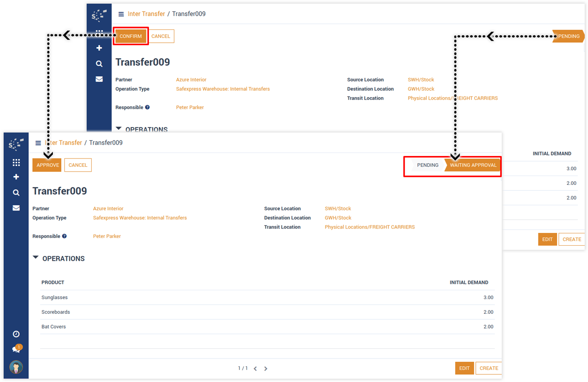588x382 pixels.
Task: Click the search icon in the front window sidebar
Action: pos(16,193)
